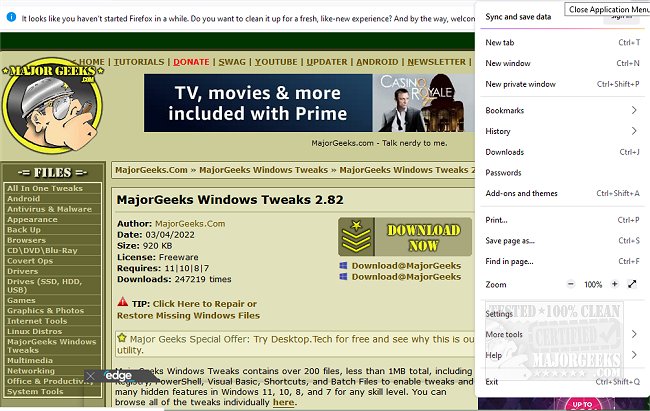
Task: Click the star icon beside Special Offer
Action: tap(121, 338)
